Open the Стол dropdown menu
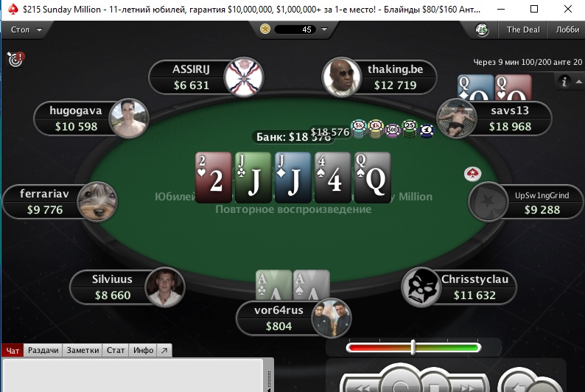This screenshot has height=392, width=585. [x=26, y=29]
